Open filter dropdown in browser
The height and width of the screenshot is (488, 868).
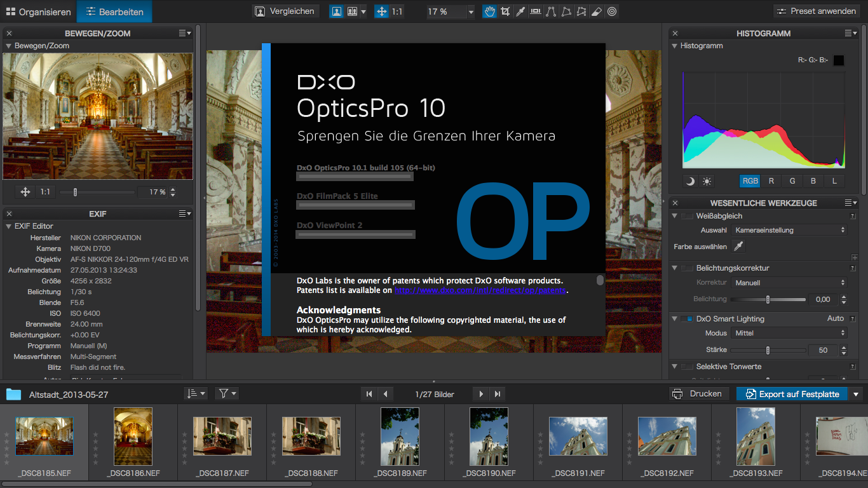point(227,394)
